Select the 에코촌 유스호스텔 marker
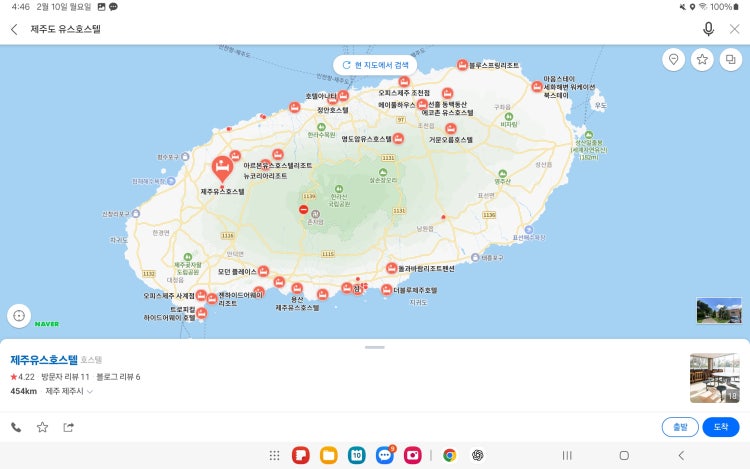Image resolution: width=750 pixels, height=469 pixels. 448,93
